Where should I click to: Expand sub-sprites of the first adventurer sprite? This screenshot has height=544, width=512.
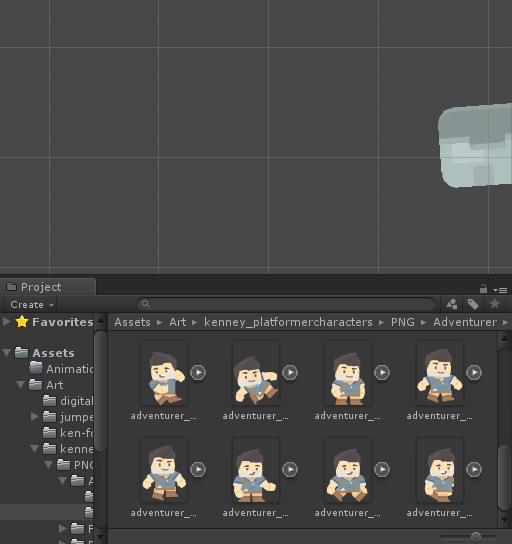pos(198,373)
